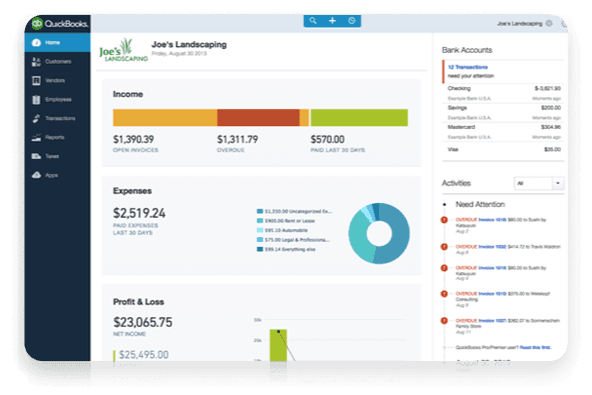Click the $900.00 Rent or Lease label

point(290,221)
